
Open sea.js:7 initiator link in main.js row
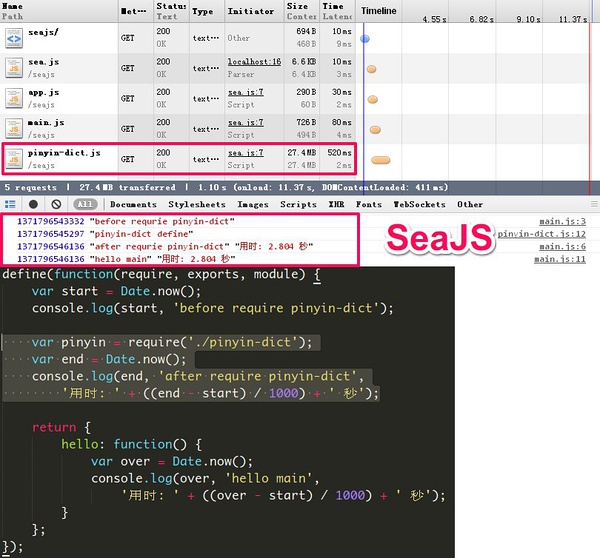pyautogui.click(x=245, y=122)
